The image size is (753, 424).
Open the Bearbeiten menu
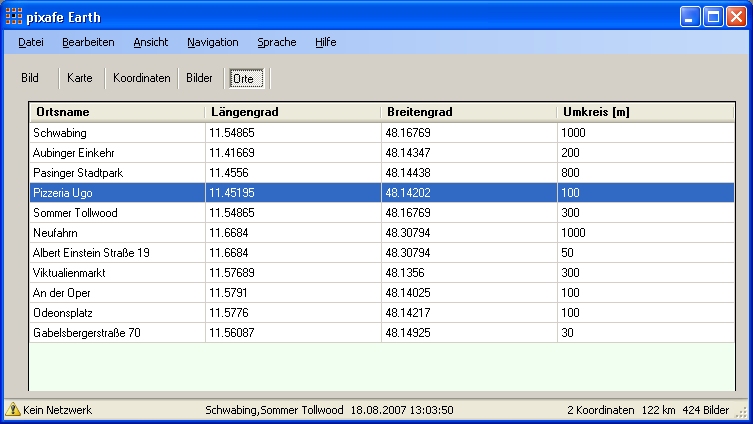coord(88,42)
